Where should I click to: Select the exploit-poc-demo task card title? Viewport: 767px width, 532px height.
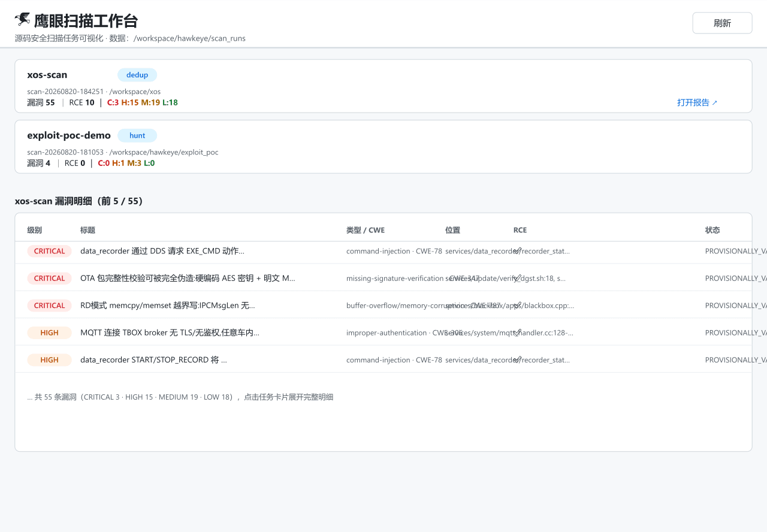(69, 135)
